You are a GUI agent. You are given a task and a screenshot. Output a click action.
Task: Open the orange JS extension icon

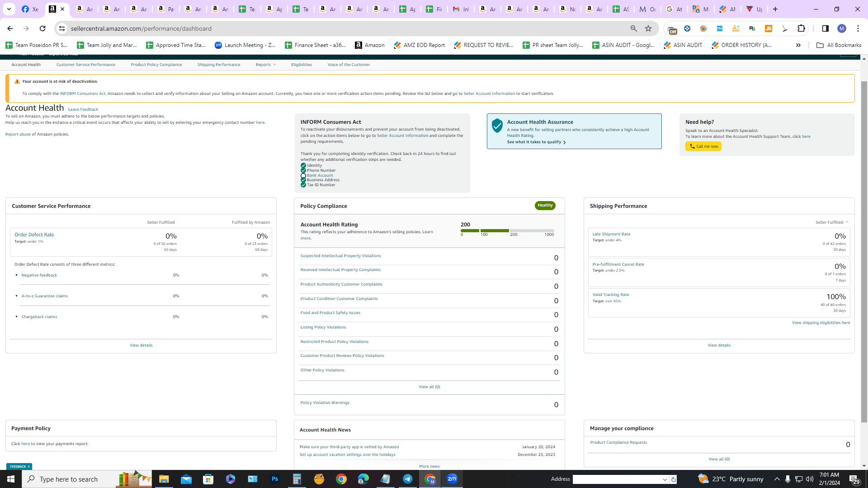tap(769, 28)
